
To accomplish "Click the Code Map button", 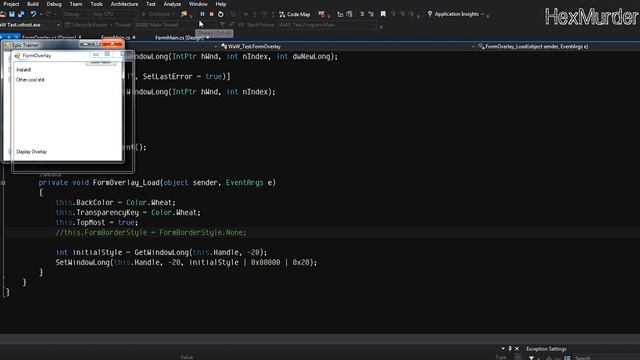I will 295,14.
